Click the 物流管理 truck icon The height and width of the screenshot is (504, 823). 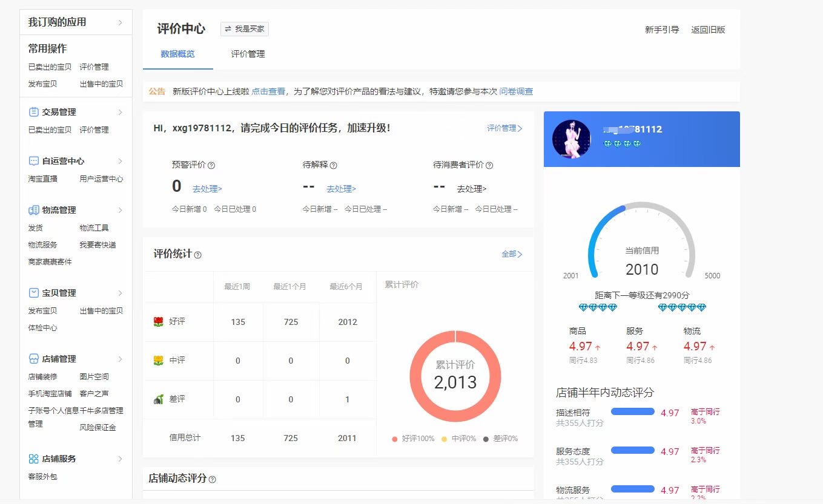coord(34,210)
